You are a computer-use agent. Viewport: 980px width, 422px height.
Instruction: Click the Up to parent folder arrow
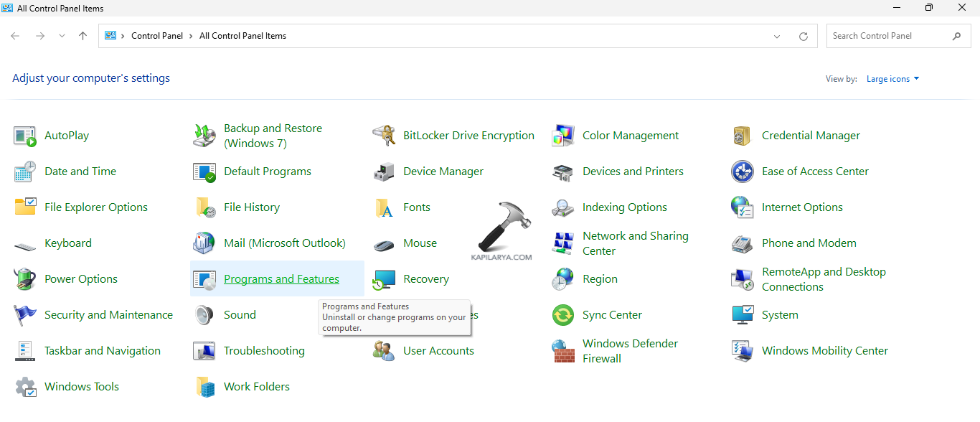(x=83, y=36)
